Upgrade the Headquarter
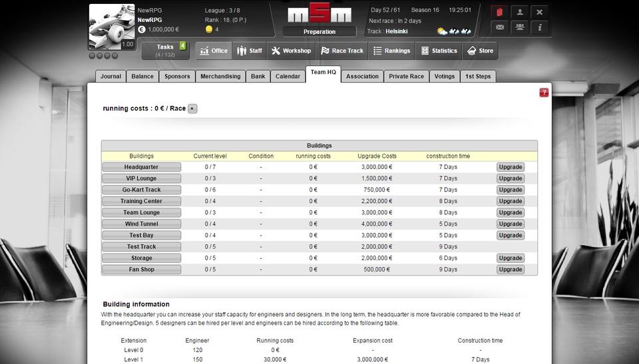This screenshot has width=639, height=364. pos(511,167)
